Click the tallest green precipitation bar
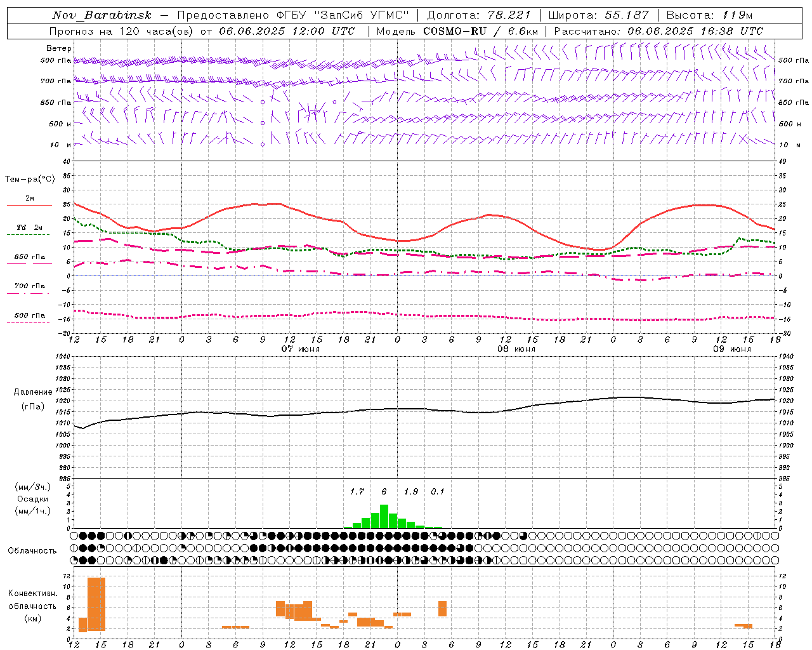812x650 pixels. pyautogui.click(x=384, y=517)
